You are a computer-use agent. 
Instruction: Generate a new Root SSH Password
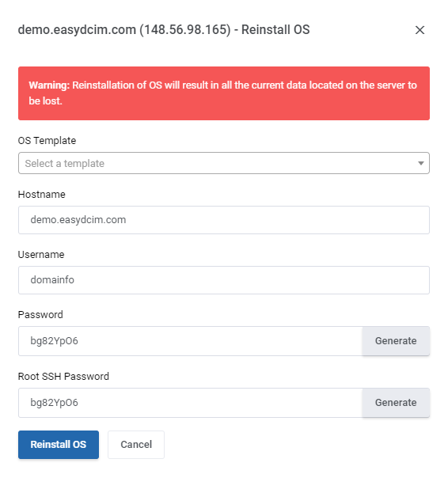396,403
